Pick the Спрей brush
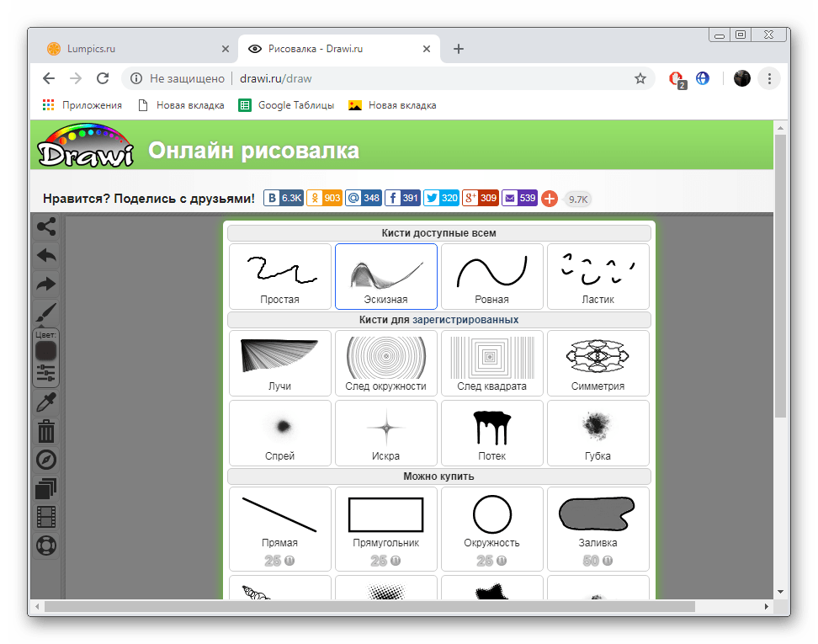 tap(280, 433)
